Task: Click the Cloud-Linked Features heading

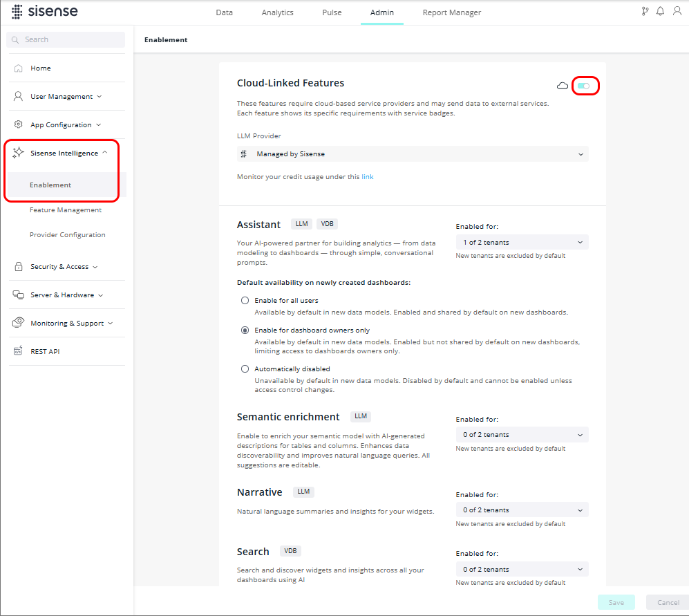Action: click(x=290, y=83)
